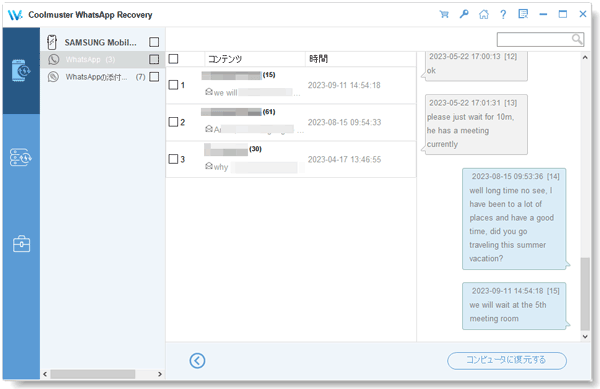
Task: Click inside the search input field
Action: (x=534, y=39)
